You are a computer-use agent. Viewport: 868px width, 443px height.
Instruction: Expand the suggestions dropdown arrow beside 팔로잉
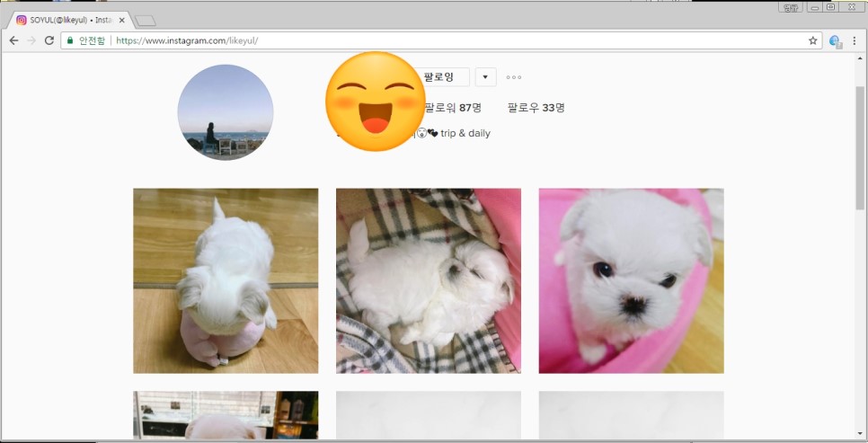click(485, 77)
